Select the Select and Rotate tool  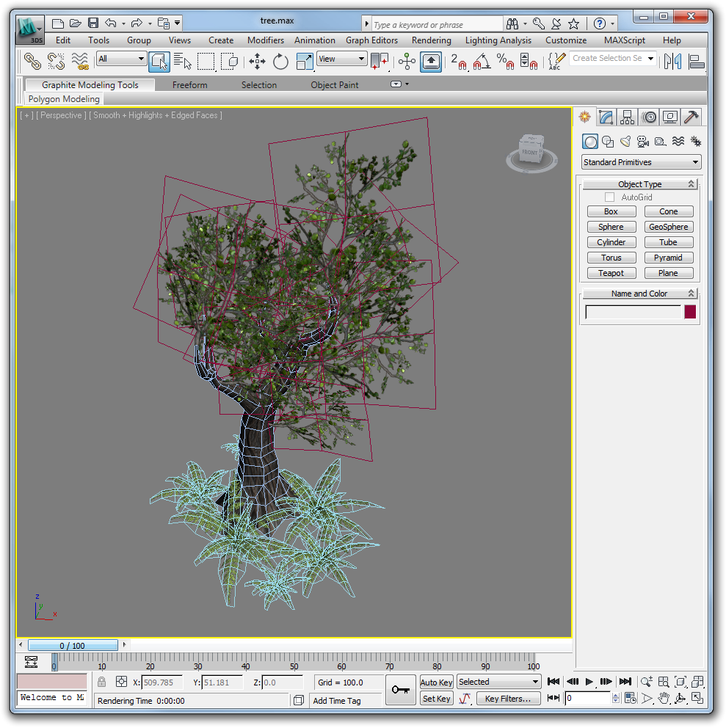point(280,62)
